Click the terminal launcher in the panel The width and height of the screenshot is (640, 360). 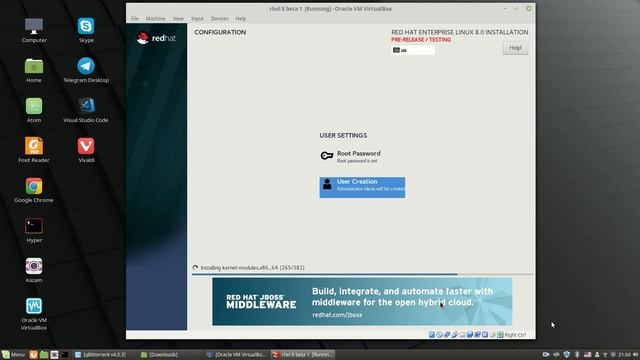click(64, 355)
